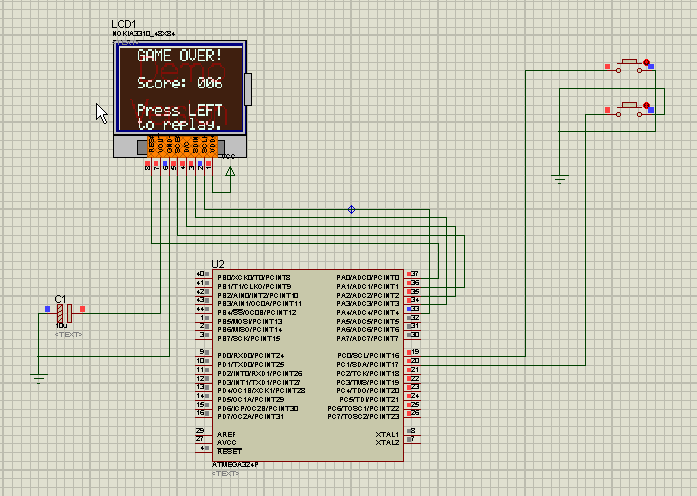Click the PC3/TMS/PCINT19 pin label
Viewport: 697px width, 496px height.
pos(368,382)
